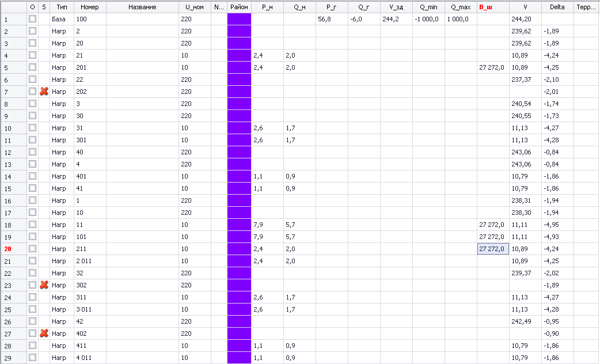Click the 237,37 voltage value for node 22

521,79
